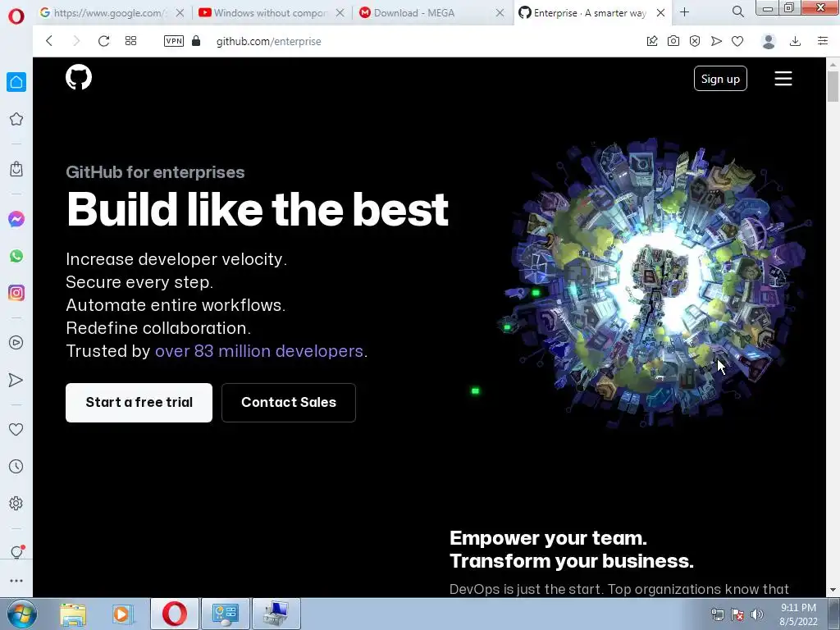This screenshot has width=840, height=630.
Task: Open sidebar lightbulb tips icon
Action: [16, 552]
